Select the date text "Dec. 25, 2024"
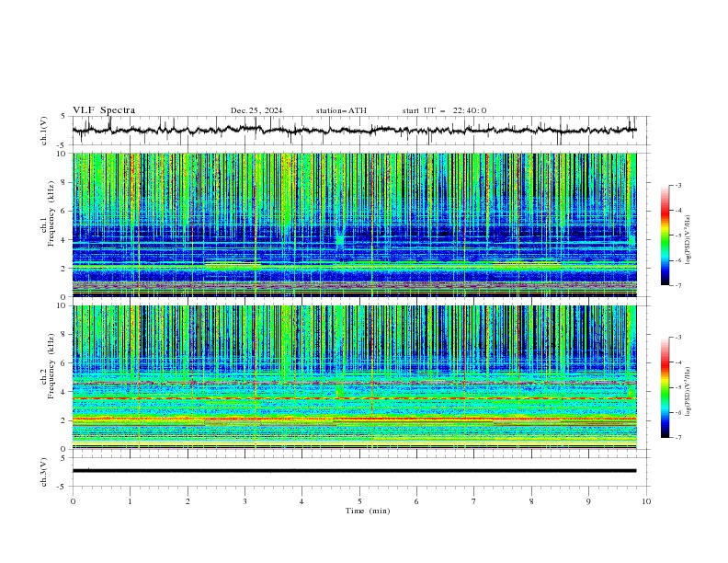 [x=256, y=110]
